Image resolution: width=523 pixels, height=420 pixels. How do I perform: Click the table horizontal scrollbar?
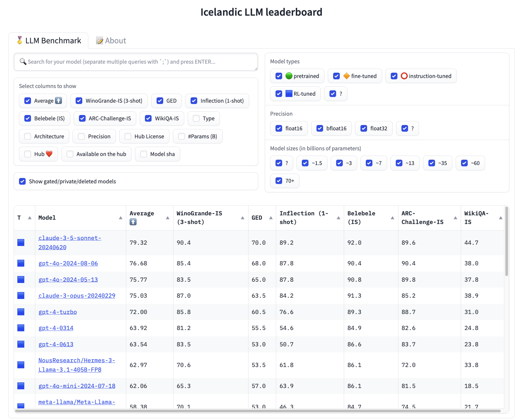[x=258, y=411]
